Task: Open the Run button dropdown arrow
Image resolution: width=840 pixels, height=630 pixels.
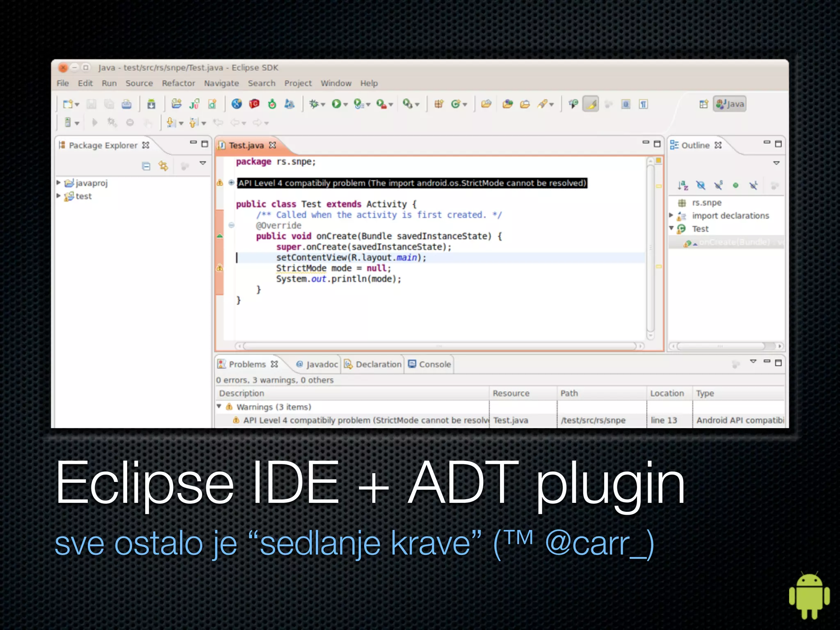Action: tap(346, 105)
